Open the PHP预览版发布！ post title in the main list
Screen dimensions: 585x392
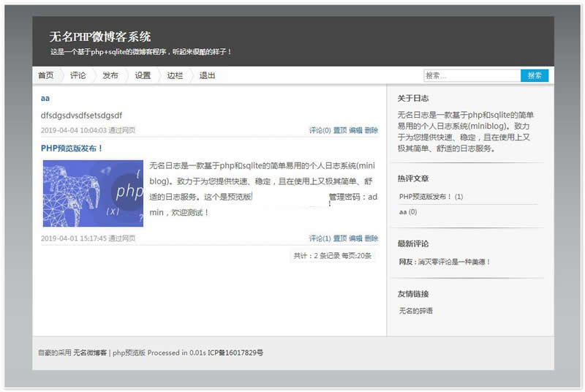click(x=72, y=148)
